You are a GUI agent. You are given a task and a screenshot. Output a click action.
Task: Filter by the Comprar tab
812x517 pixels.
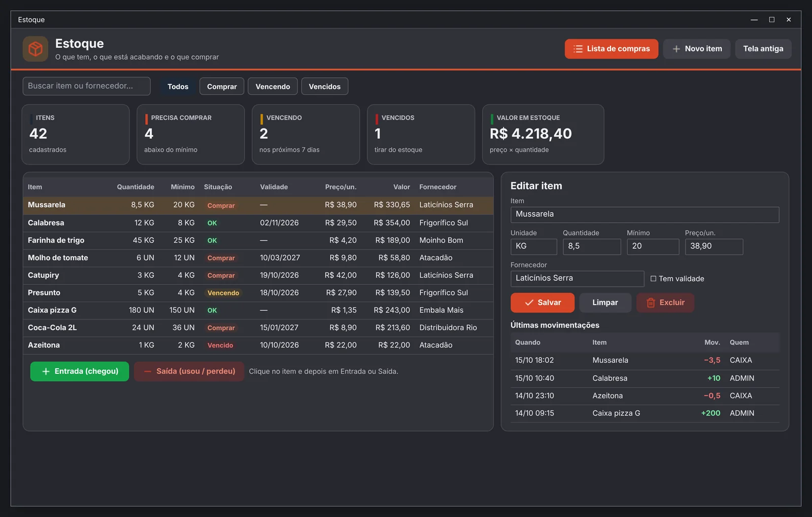click(222, 86)
